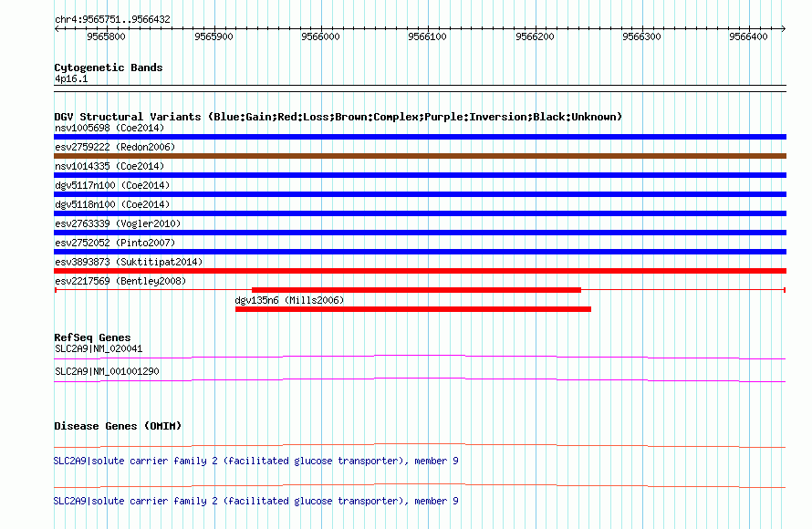Click the esv2752052 (Pinto2007) label
The height and width of the screenshot is (529, 812).
tap(115, 243)
